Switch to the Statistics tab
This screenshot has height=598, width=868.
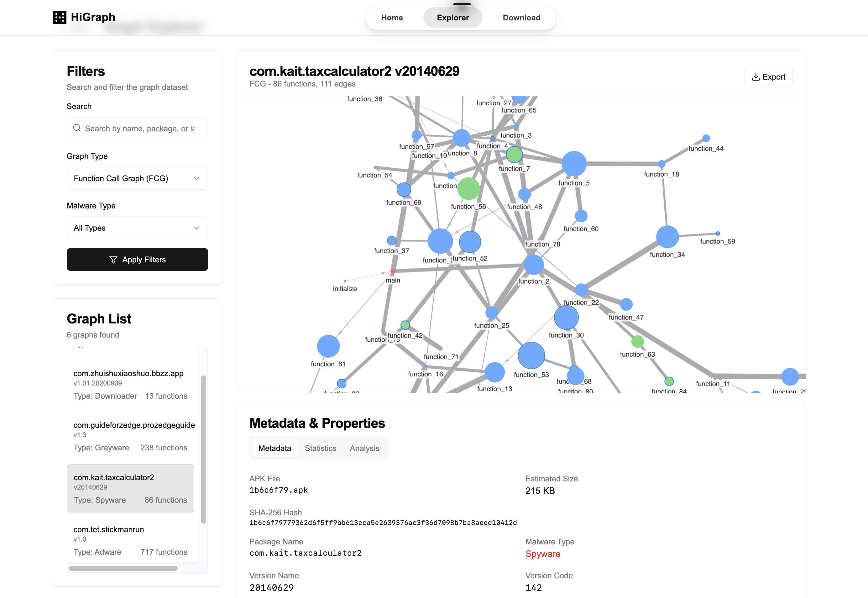(320, 448)
